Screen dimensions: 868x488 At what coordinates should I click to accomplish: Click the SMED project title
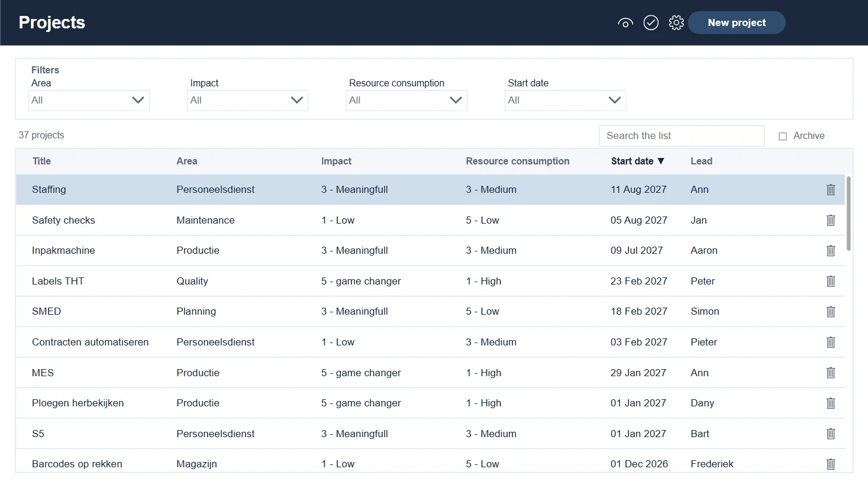[x=46, y=311]
